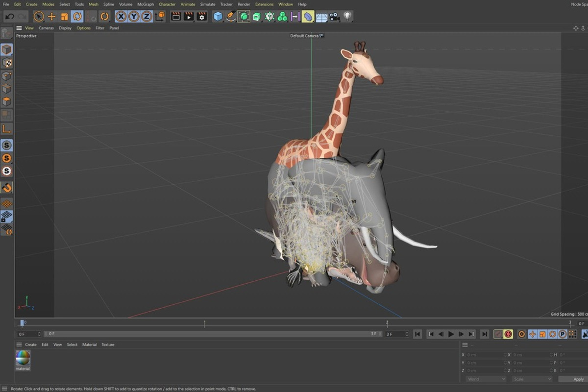Select the Spline Pen tool
Screen dimensions: 588x392
click(x=231, y=16)
